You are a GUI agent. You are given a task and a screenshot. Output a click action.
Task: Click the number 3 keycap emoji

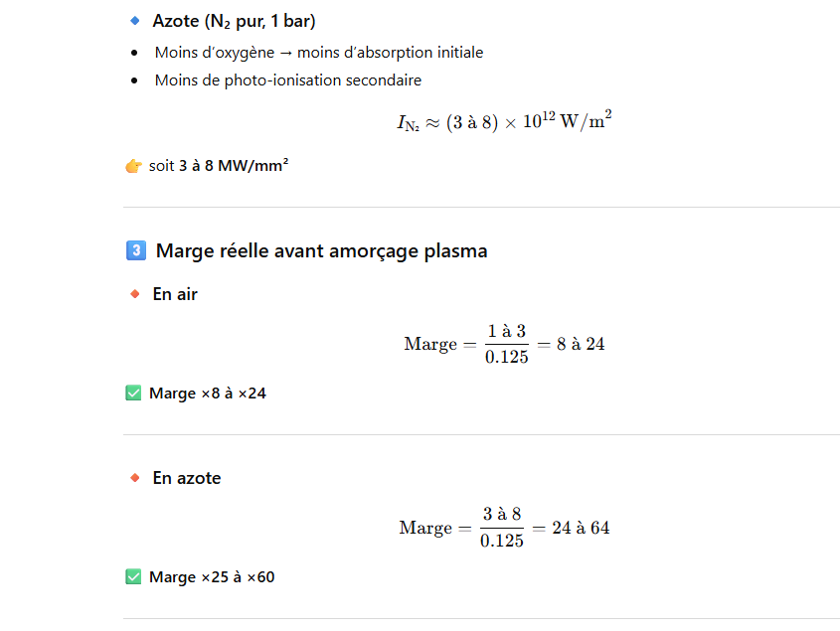pos(136,250)
